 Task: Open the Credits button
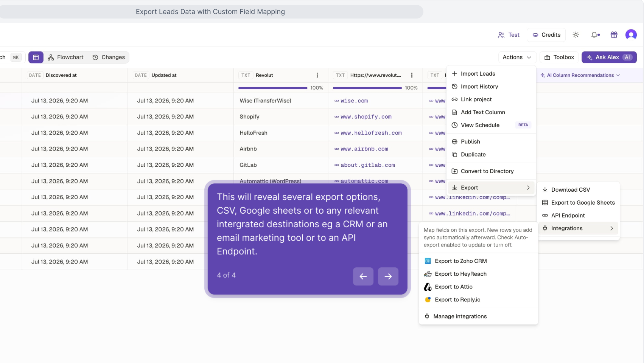(x=546, y=35)
